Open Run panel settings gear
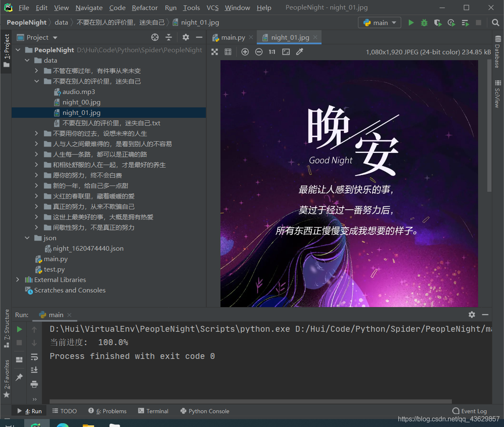 472,315
